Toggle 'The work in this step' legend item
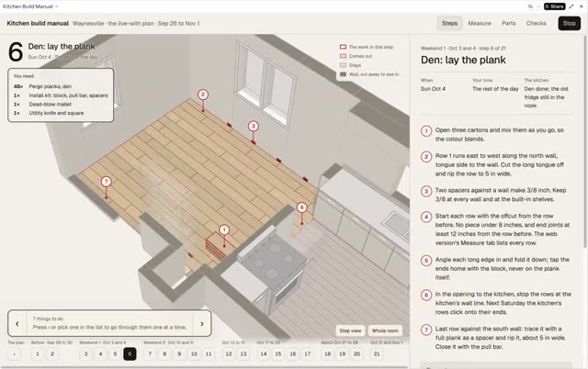588x369 pixels. [367, 47]
